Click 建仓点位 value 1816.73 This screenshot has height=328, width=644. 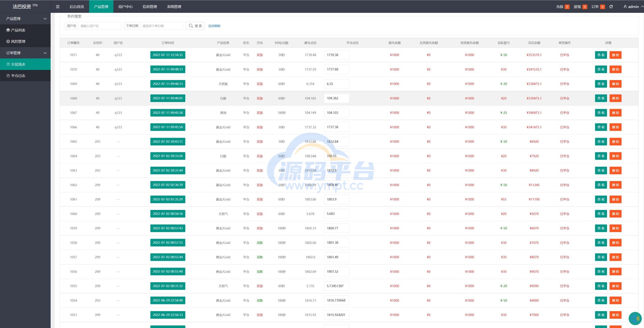click(310, 300)
